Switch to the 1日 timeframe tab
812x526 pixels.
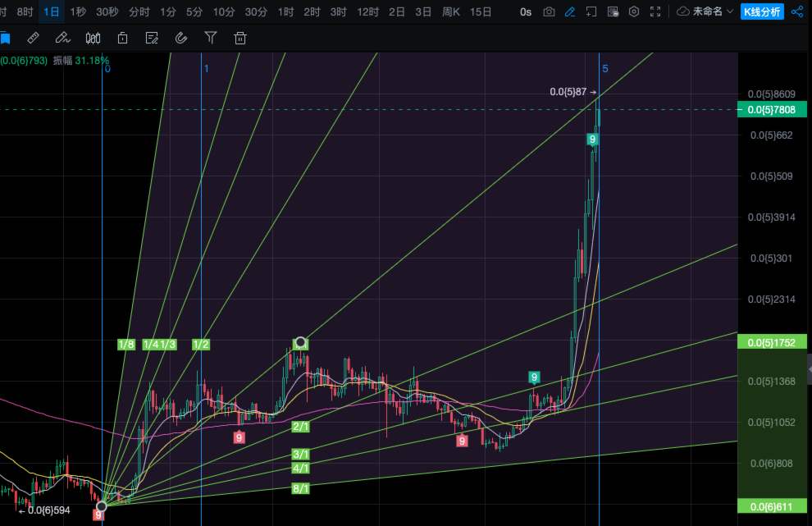pos(52,12)
